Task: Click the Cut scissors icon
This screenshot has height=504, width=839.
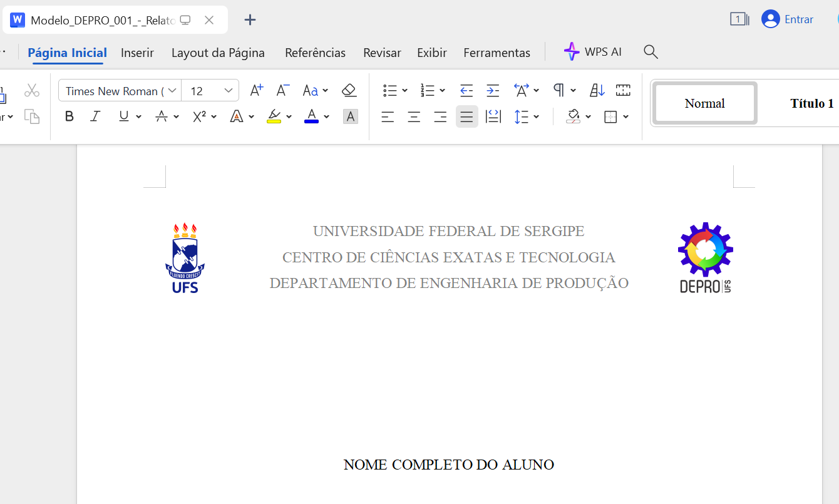Action: tap(32, 91)
